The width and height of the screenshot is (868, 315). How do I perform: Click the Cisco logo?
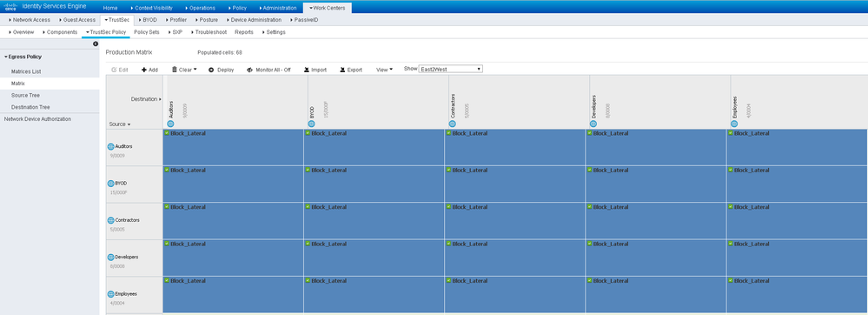pyautogui.click(x=10, y=8)
